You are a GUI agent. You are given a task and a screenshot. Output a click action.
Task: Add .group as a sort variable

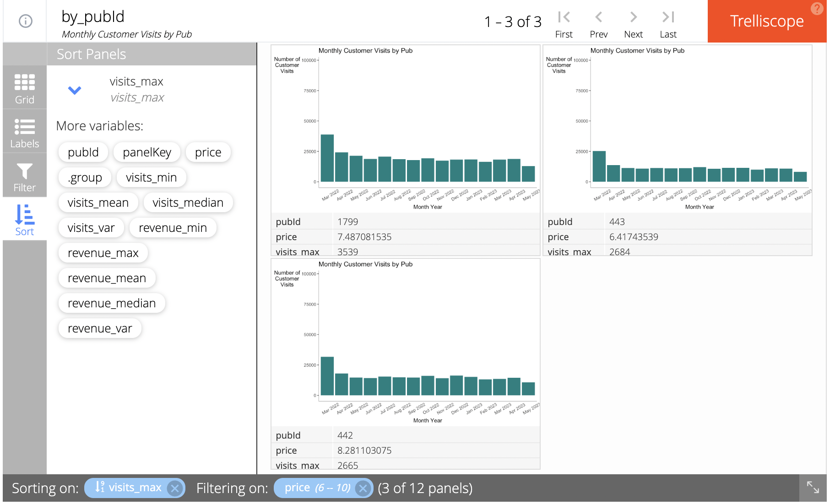click(85, 177)
